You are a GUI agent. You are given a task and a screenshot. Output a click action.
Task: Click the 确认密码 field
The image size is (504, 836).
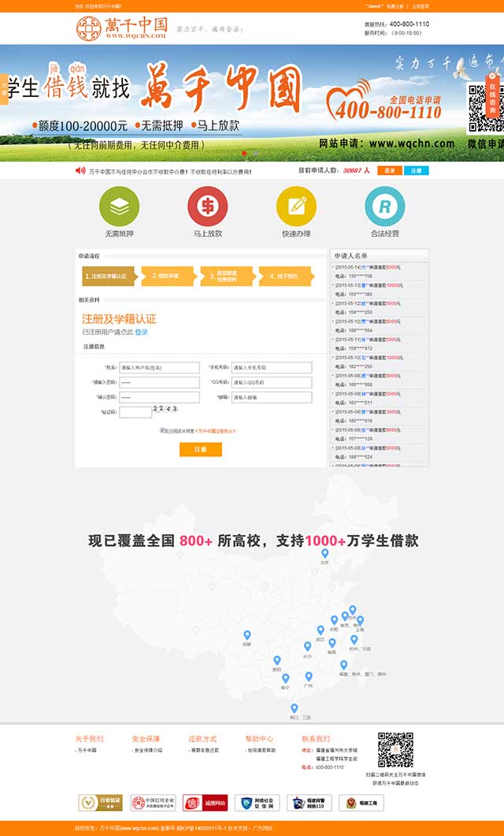coord(159,397)
